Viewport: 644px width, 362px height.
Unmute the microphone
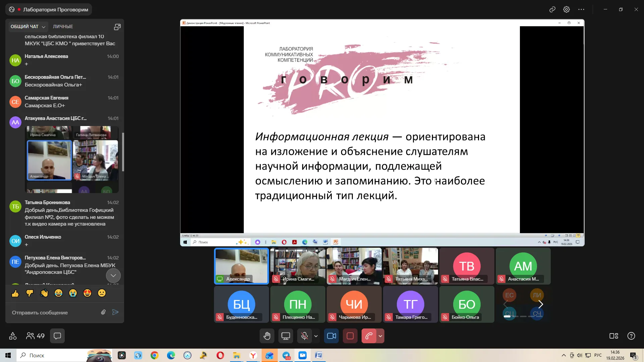tap(305, 336)
